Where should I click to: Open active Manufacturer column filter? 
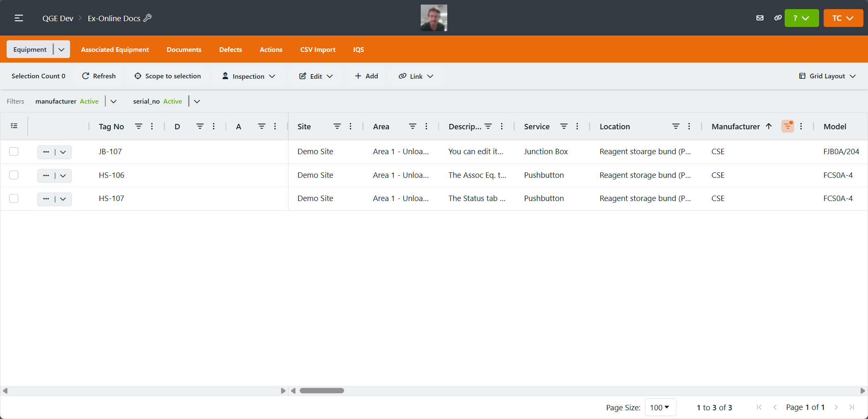point(788,126)
